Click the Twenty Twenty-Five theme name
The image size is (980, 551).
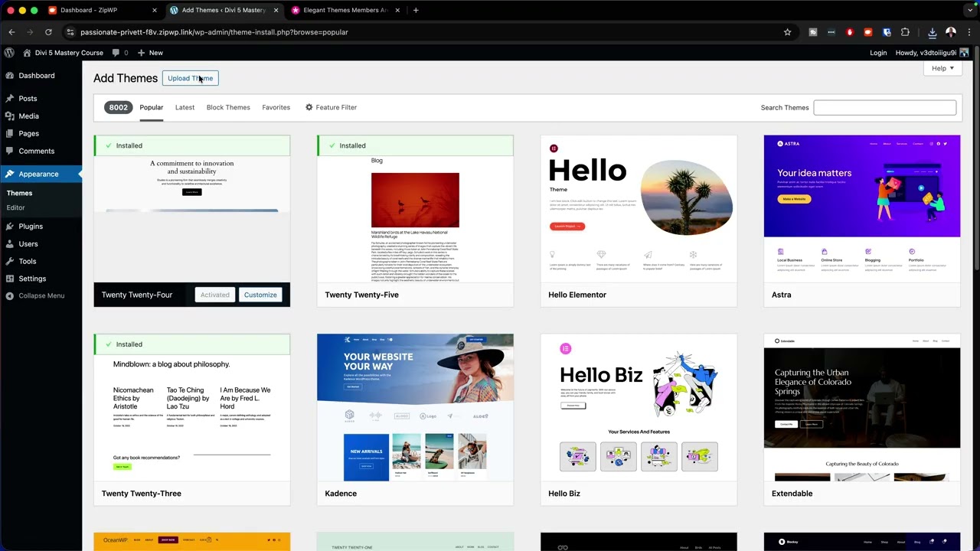point(361,295)
